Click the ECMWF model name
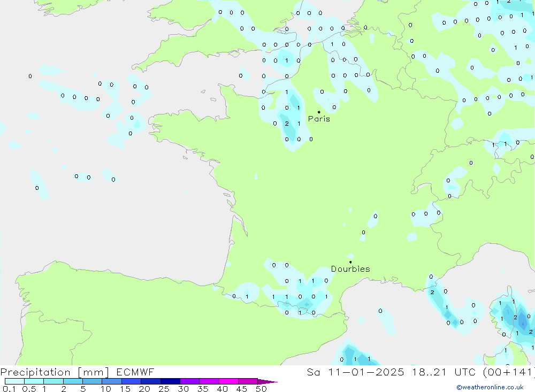 (x=135, y=372)
